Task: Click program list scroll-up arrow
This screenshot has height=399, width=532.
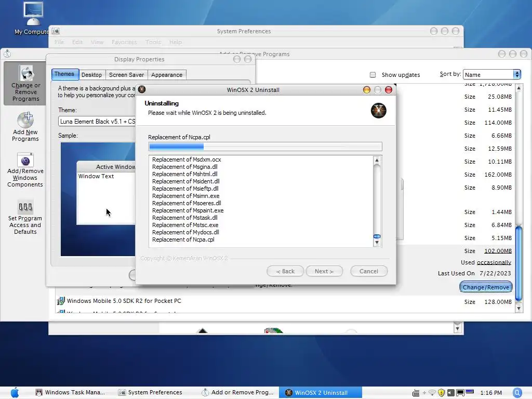Action: [518, 88]
